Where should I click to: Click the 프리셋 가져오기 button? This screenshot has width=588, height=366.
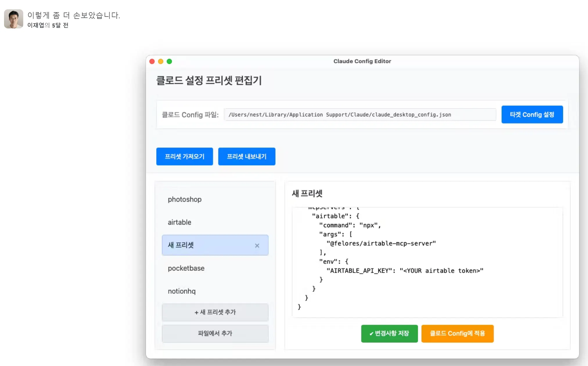pyautogui.click(x=185, y=156)
